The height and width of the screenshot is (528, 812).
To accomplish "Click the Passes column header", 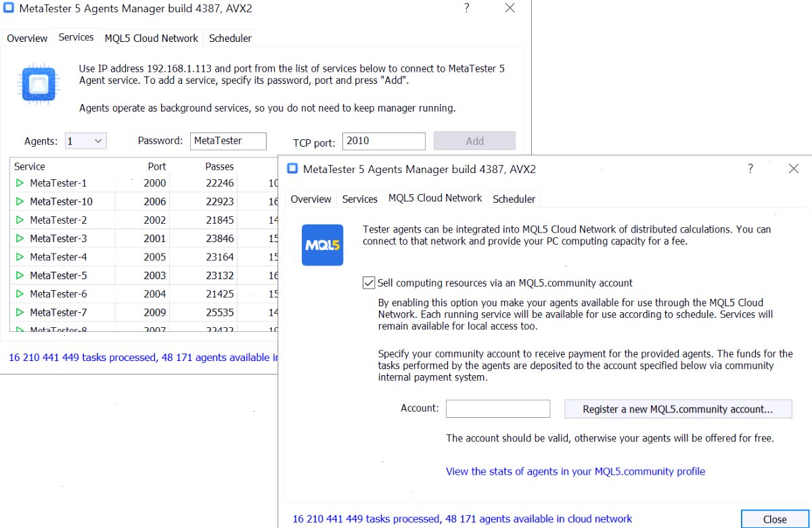I will click(x=219, y=166).
